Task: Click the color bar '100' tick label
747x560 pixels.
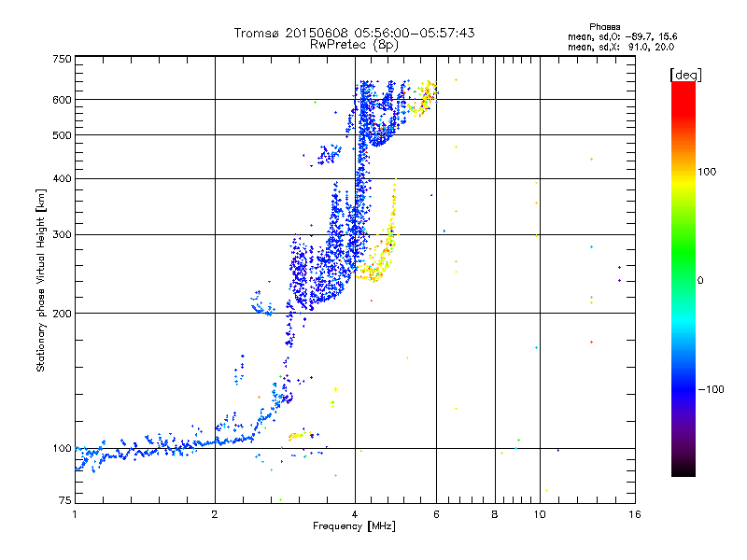Action: click(707, 172)
